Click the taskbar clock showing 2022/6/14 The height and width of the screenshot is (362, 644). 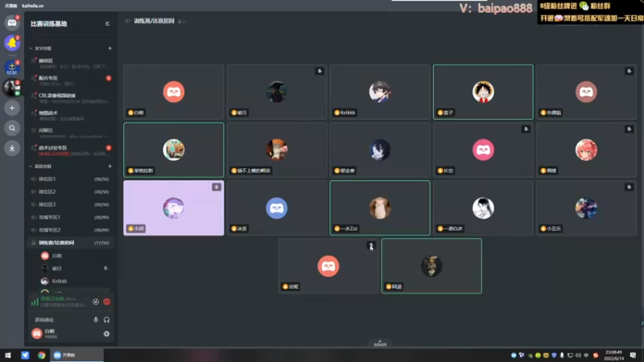point(613,356)
